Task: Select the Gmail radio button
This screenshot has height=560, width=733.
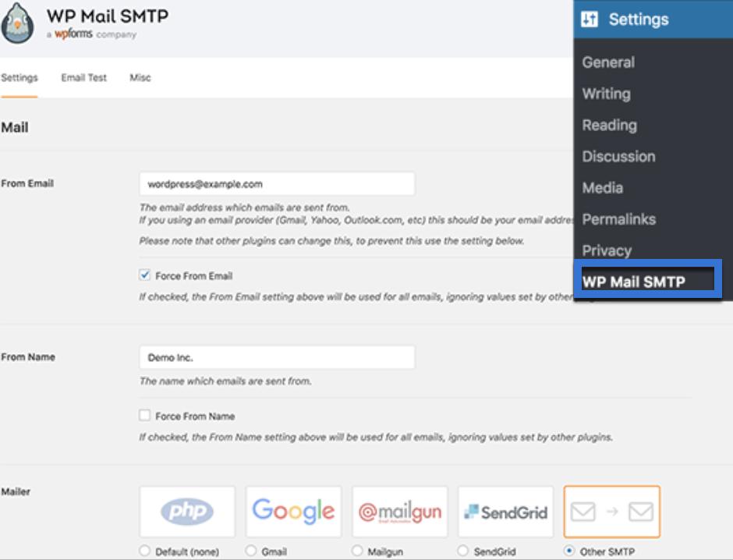Action: (251, 551)
